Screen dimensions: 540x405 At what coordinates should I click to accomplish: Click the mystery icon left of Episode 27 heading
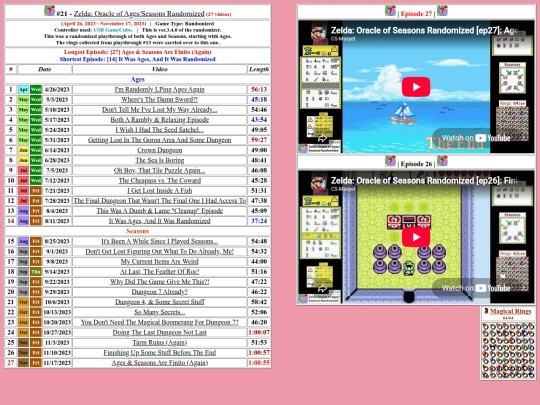click(x=390, y=11)
